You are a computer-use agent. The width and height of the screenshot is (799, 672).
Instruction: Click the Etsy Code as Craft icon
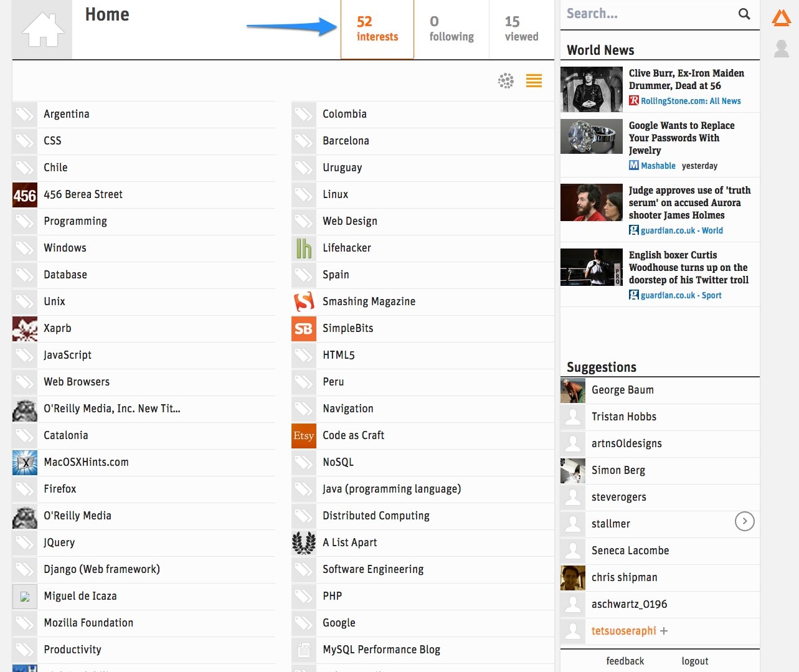click(x=304, y=436)
